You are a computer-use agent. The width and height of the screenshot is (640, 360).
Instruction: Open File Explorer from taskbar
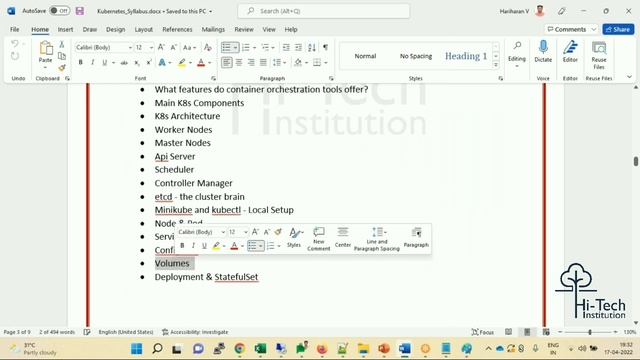(363, 349)
